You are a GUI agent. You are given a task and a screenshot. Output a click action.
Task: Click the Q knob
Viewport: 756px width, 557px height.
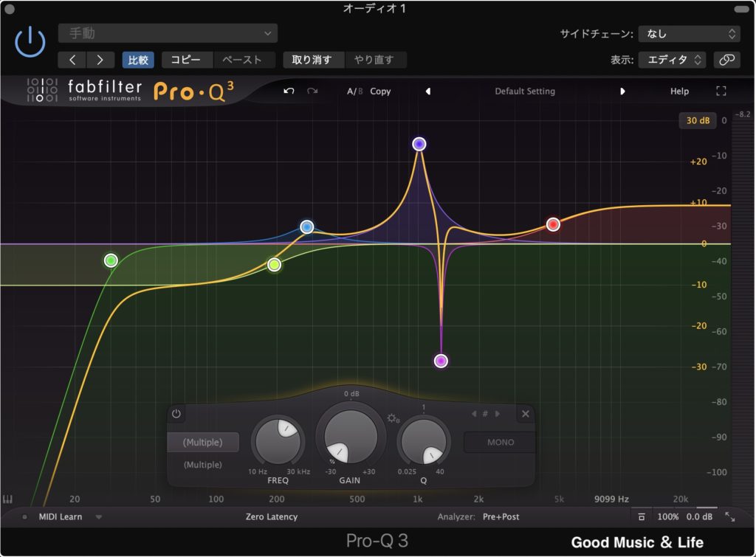(x=423, y=441)
